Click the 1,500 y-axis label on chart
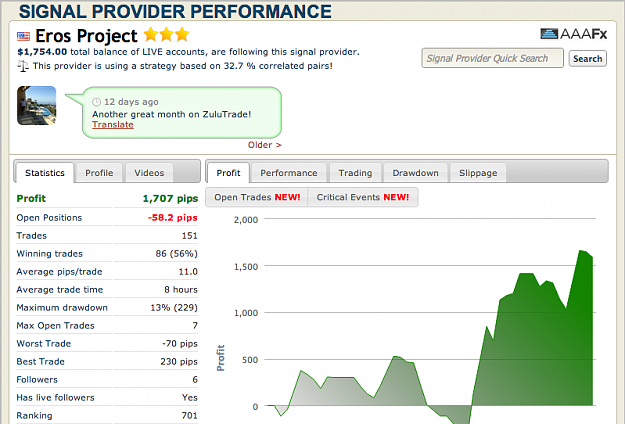 (x=246, y=267)
